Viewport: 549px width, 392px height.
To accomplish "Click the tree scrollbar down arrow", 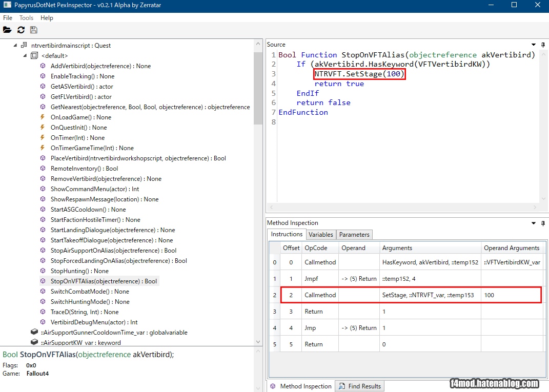I will [x=258, y=342].
